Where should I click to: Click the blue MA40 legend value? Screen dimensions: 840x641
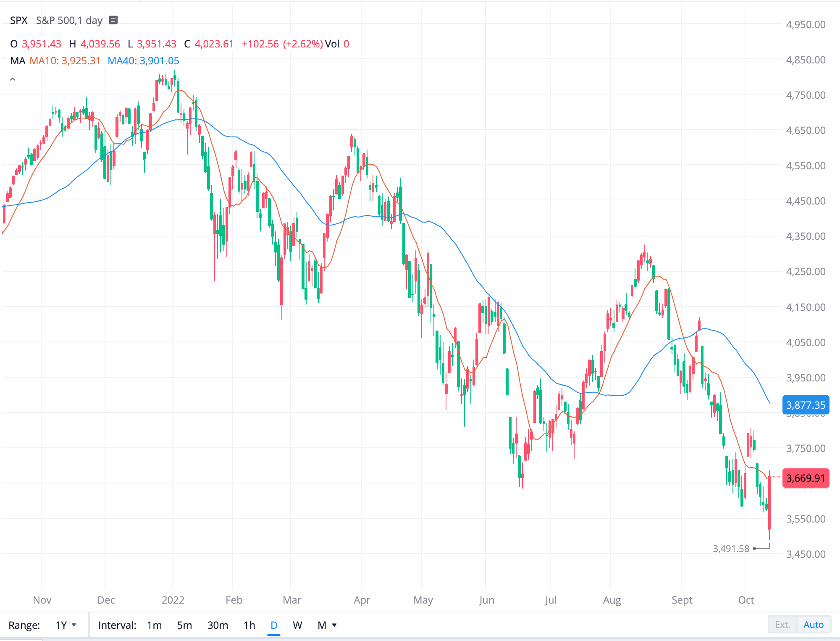[144, 61]
